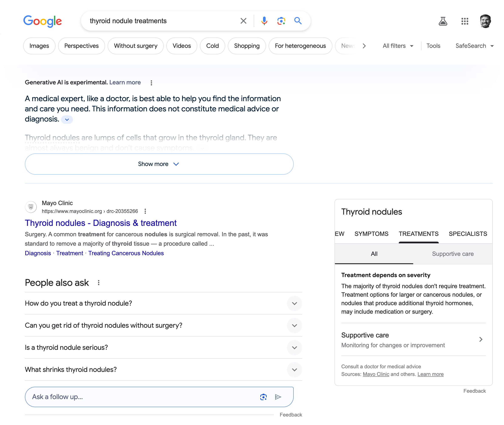Viewport: 504px width, 425px height.
Task: Open the All filters dropdown
Action: tap(398, 46)
